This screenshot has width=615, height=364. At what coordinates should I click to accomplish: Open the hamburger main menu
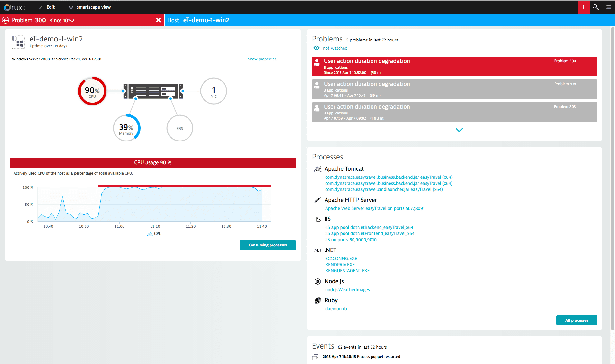click(609, 7)
